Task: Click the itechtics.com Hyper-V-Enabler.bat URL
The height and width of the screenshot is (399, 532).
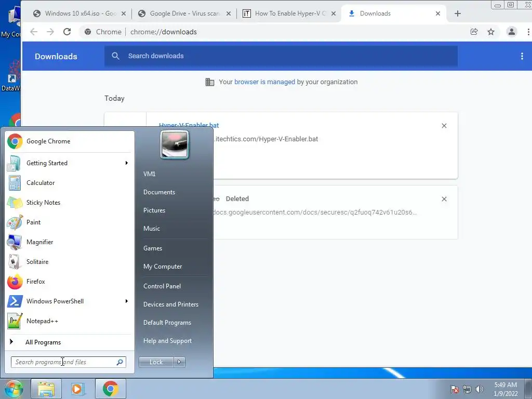Action: point(265,139)
